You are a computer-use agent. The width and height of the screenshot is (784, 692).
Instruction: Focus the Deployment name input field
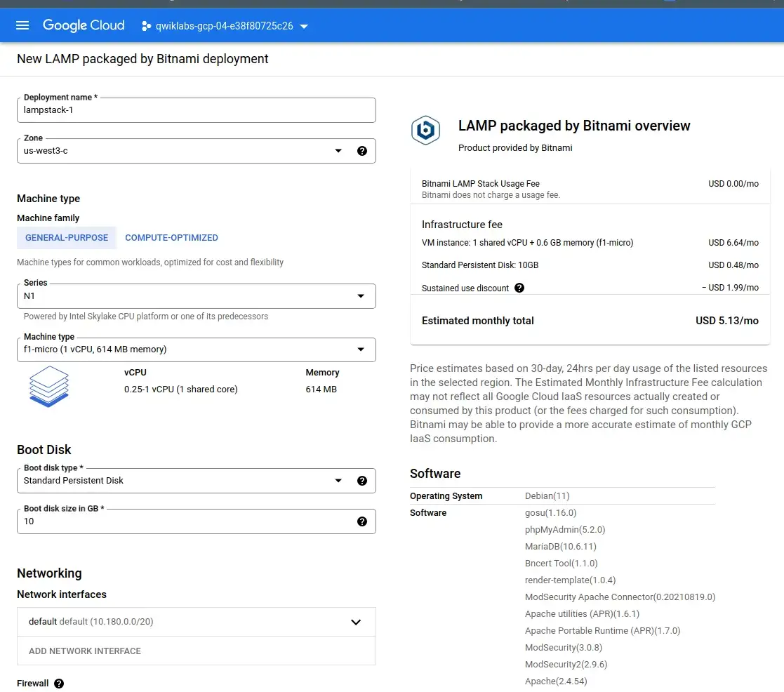pos(197,110)
